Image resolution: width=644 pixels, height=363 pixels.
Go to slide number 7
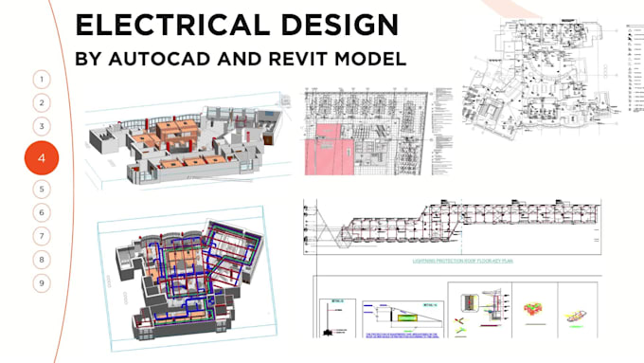(42, 236)
